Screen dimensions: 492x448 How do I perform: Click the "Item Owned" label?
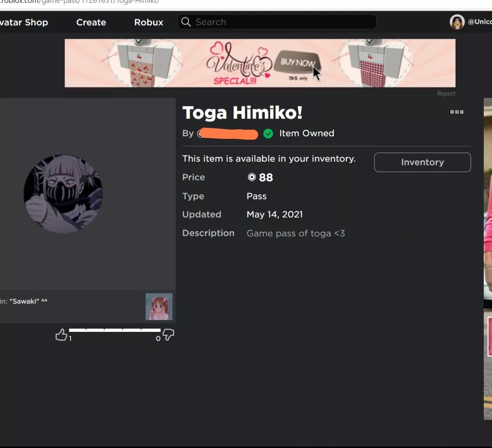coord(307,133)
